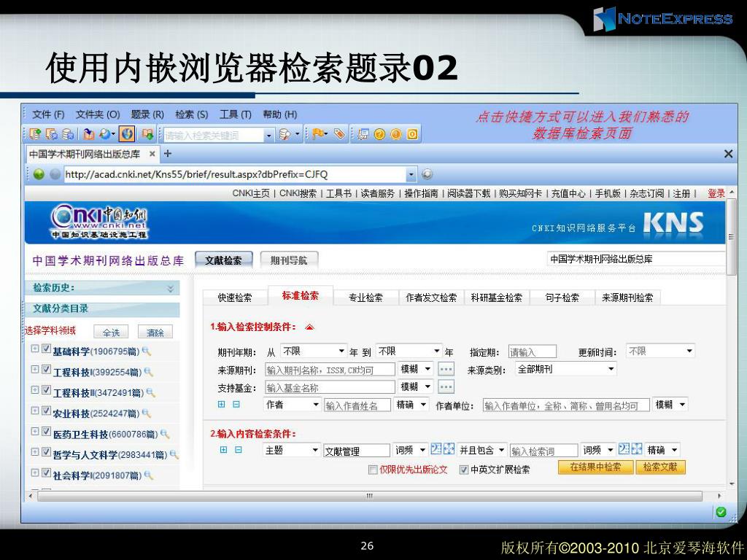Switch to the 来源期刊检索 tab
This screenshot has width=747, height=560.
(x=627, y=297)
